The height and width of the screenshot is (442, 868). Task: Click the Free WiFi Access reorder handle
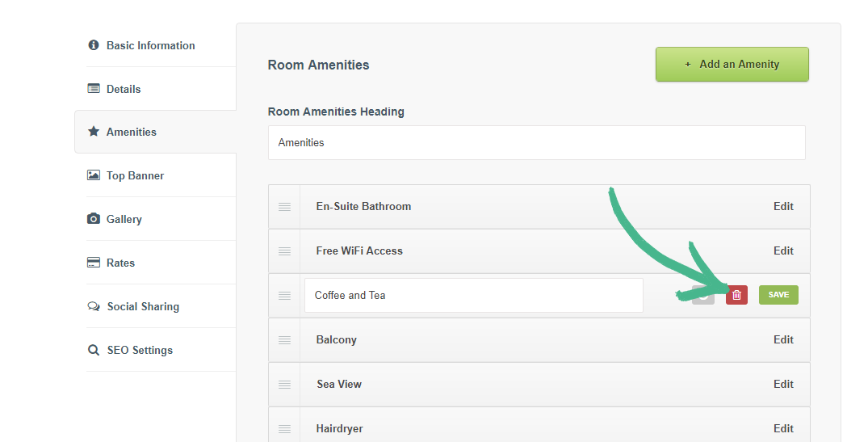(284, 251)
